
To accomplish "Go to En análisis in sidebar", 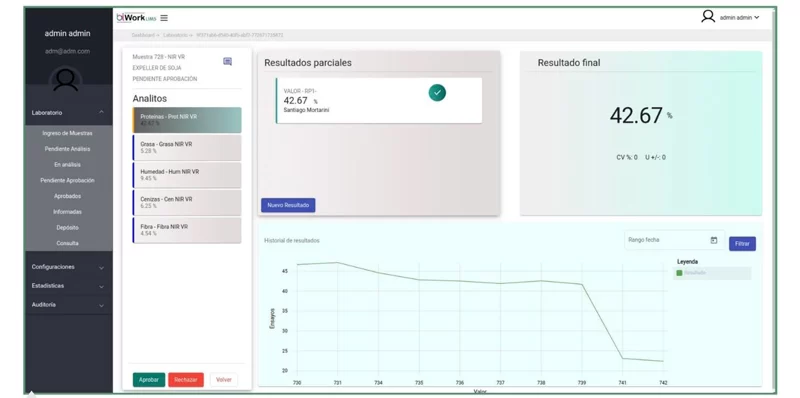I will (67, 165).
